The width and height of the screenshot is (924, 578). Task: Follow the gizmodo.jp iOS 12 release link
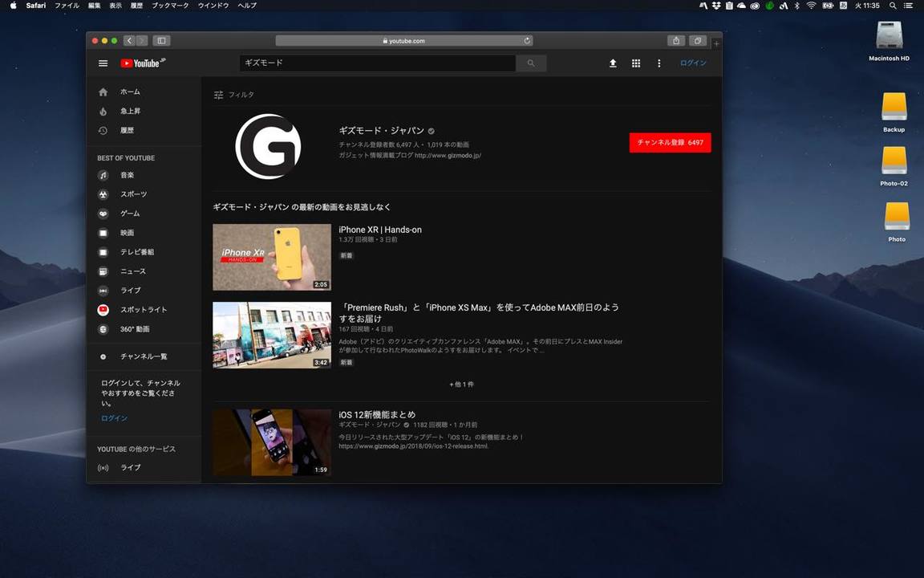pyautogui.click(x=414, y=446)
